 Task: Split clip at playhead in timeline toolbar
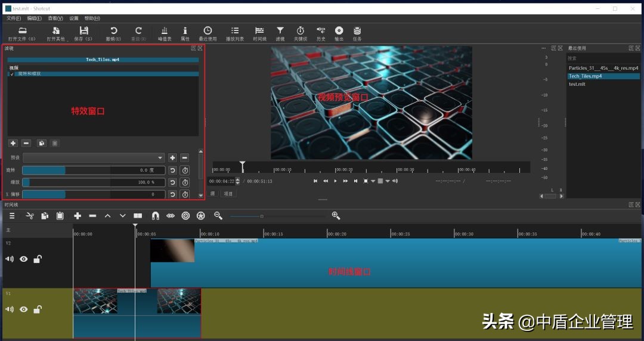point(138,216)
